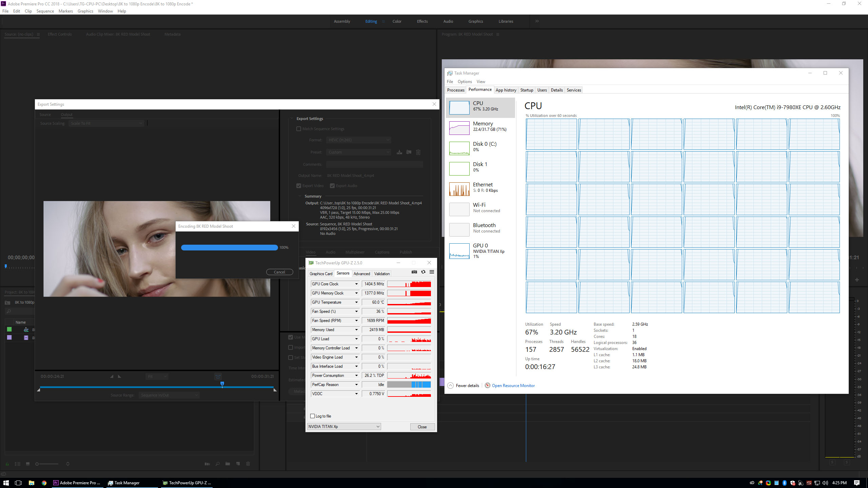Click Automate to Sequence icon in project panel

(x=207, y=464)
